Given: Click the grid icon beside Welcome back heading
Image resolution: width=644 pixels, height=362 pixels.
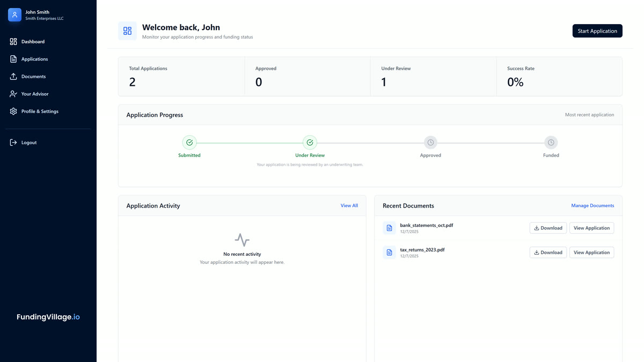Looking at the screenshot, I should [127, 31].
